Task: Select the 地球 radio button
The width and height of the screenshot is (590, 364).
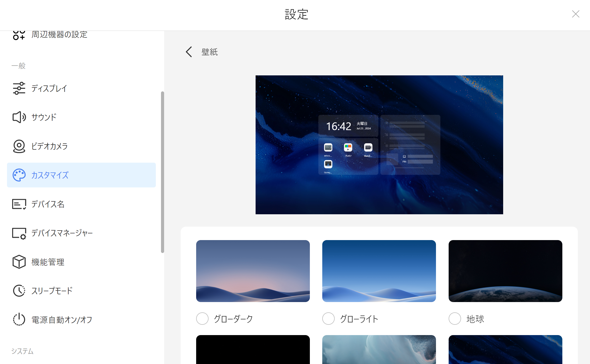Action: tap(455, 319)
